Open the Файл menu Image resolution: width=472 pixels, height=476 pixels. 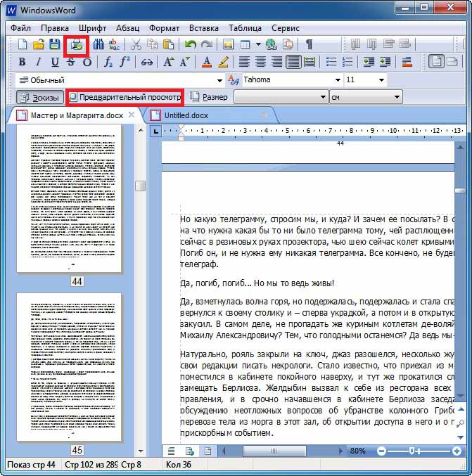(x=20, y=28)
